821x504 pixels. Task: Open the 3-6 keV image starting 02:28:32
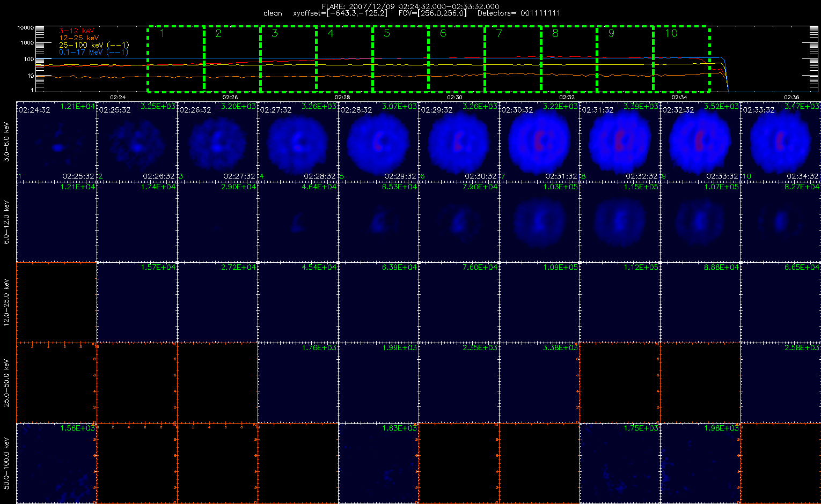point(379,142)
